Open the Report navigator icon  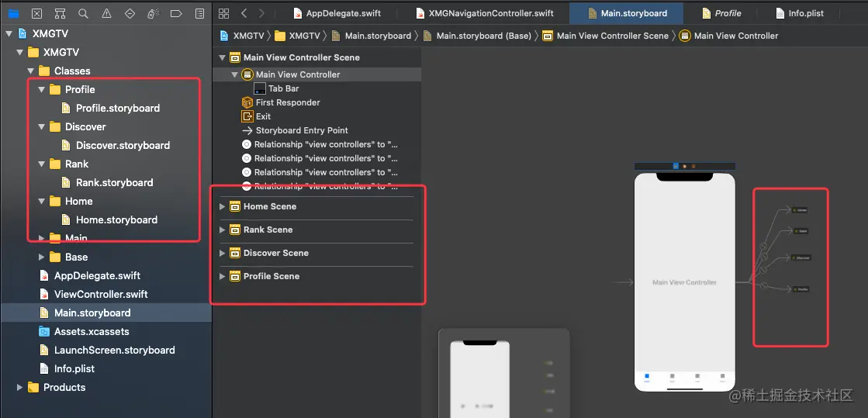coord(200,13)
